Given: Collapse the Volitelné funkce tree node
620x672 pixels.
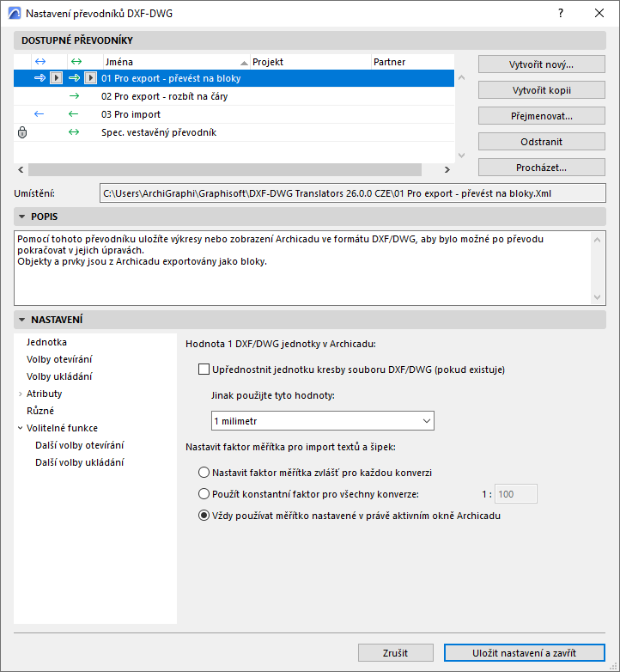Looking at the screenshot, I should 20,428.
